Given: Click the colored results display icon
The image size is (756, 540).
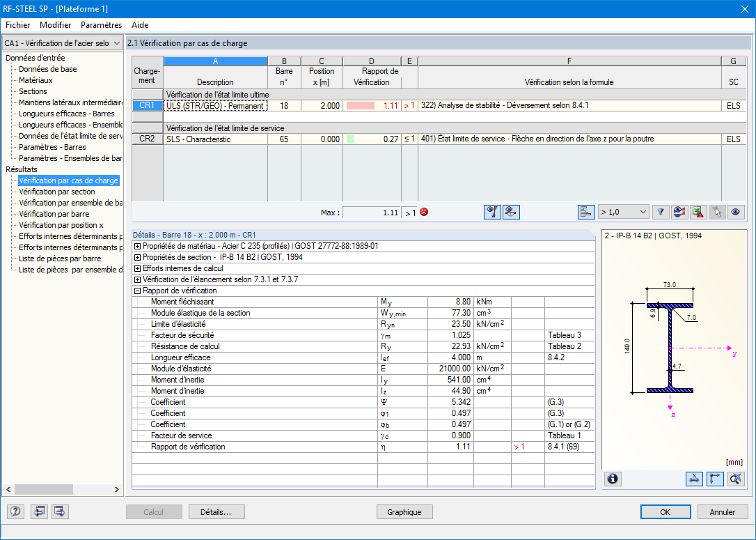Looking at the screenshot, I should coord(679,212).
